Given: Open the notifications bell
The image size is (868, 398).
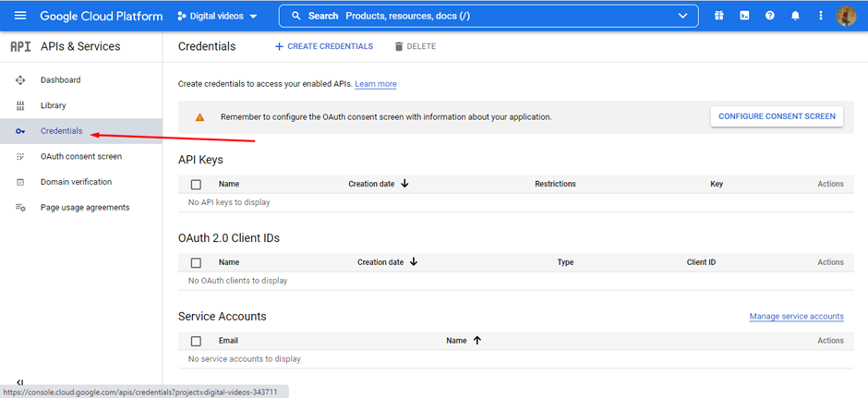Looking at the screenshot, I should tap(795, 16).
